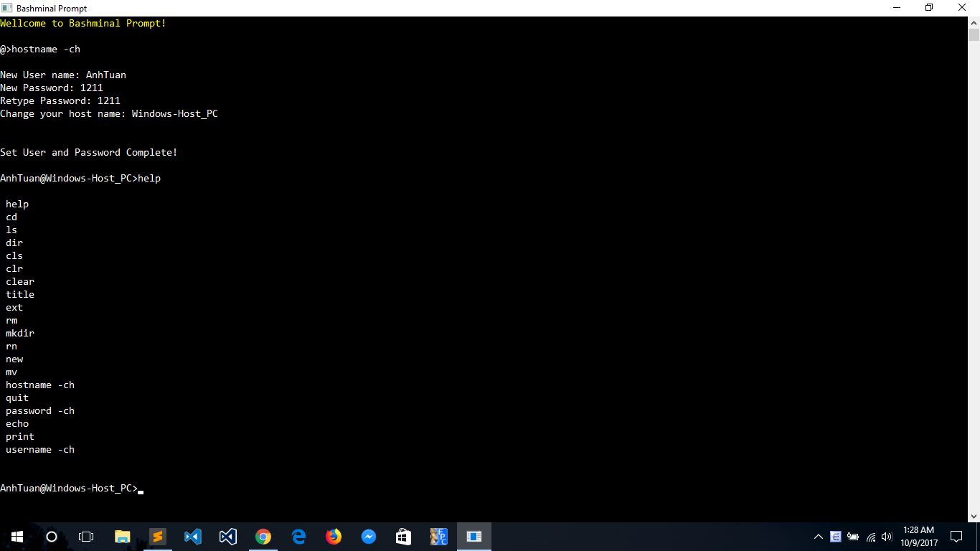The width and height of the screenshot is (980, 551).
Task: Click 'clr' in the command list
Action: tap(14, 268)
